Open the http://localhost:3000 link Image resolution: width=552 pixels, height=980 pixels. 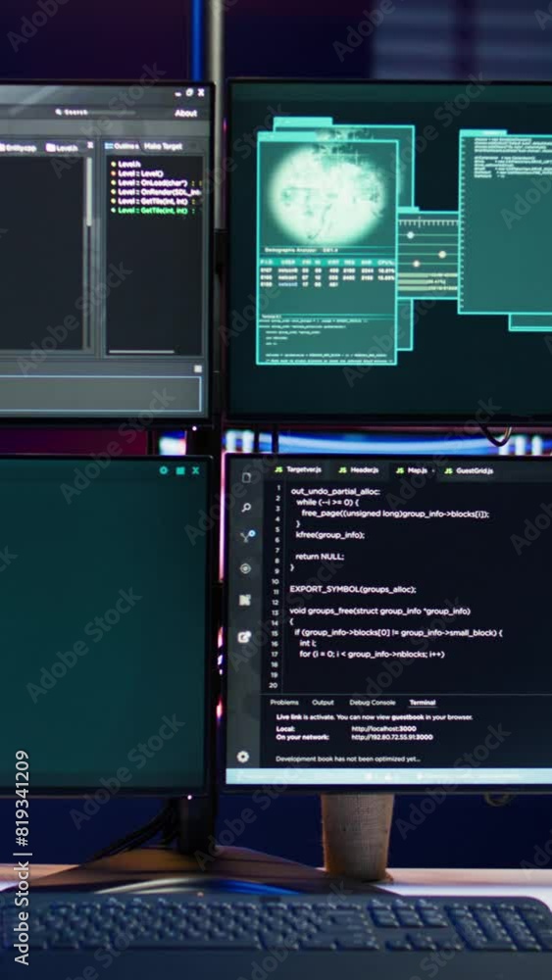383,729
